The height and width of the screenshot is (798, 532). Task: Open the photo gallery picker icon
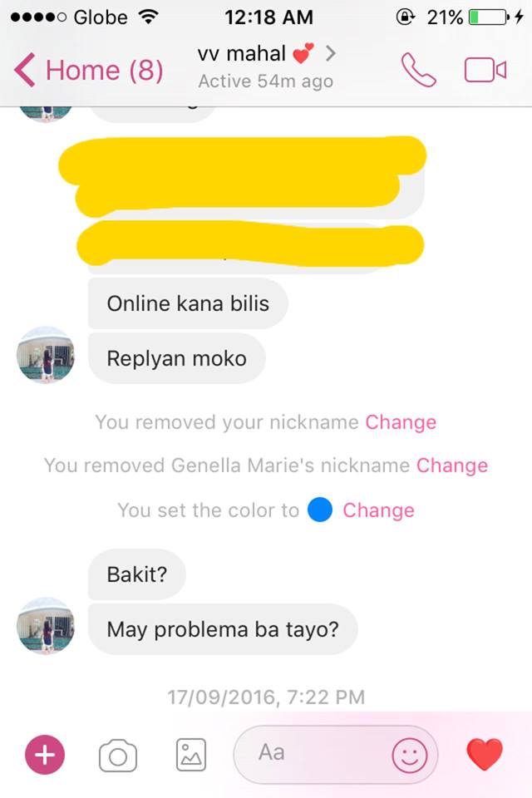(x=191, y=756)
